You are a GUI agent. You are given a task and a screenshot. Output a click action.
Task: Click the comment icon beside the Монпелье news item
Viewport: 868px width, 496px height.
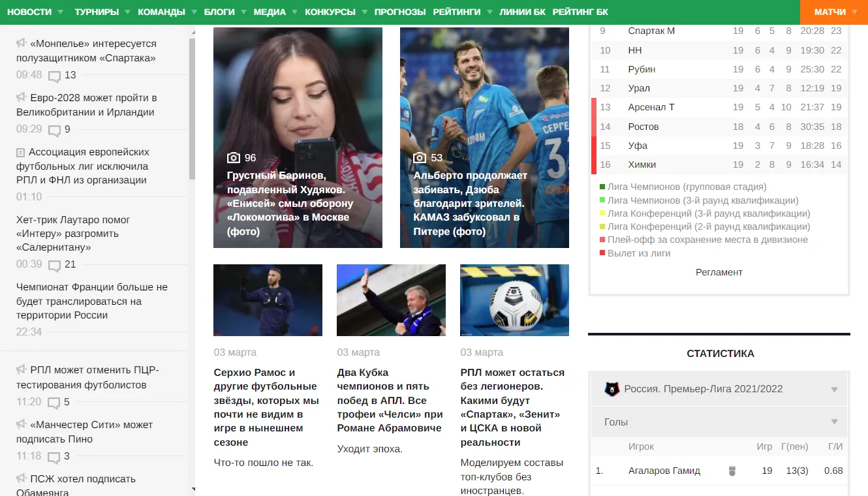coord(55,76)
